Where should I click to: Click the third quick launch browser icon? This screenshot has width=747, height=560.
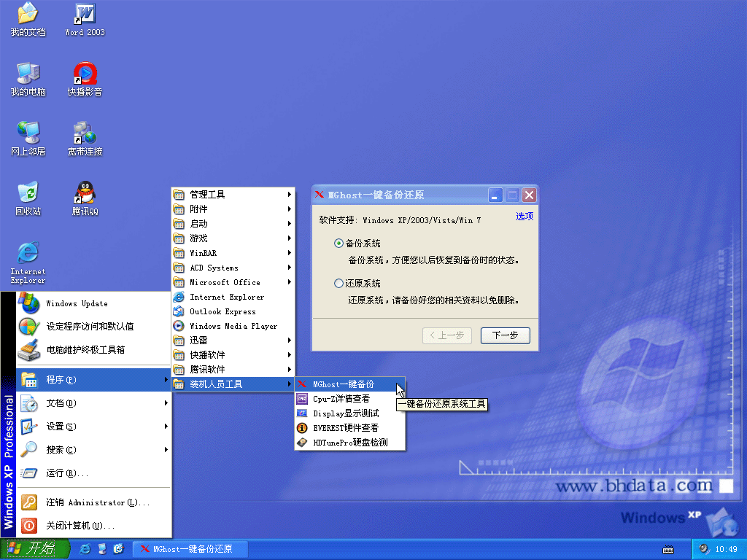pyautogui.click(x=119, y=549)
